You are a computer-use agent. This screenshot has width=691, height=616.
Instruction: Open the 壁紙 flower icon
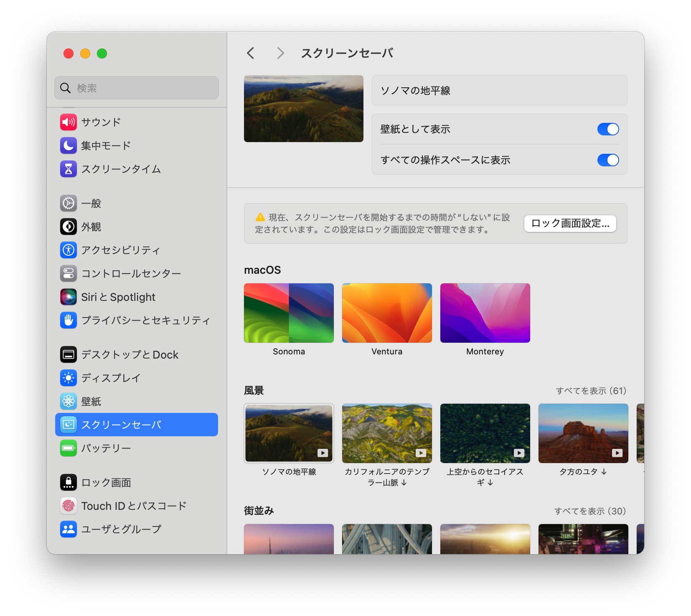[x=69, y=401]
